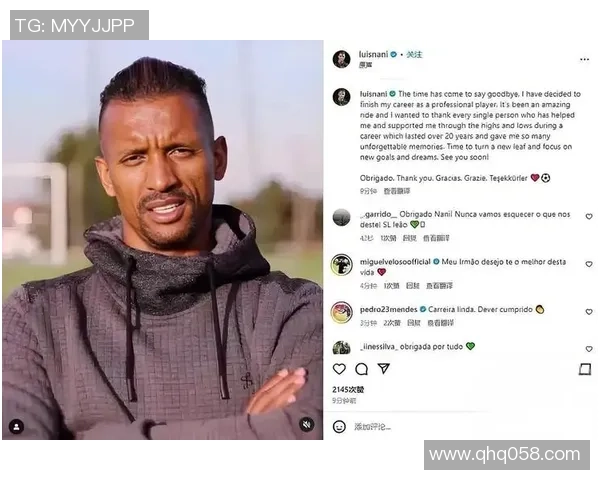This screenshot has width=600, height=480.
Task: Open the three-dot more options menu
Action: point(584,59)
